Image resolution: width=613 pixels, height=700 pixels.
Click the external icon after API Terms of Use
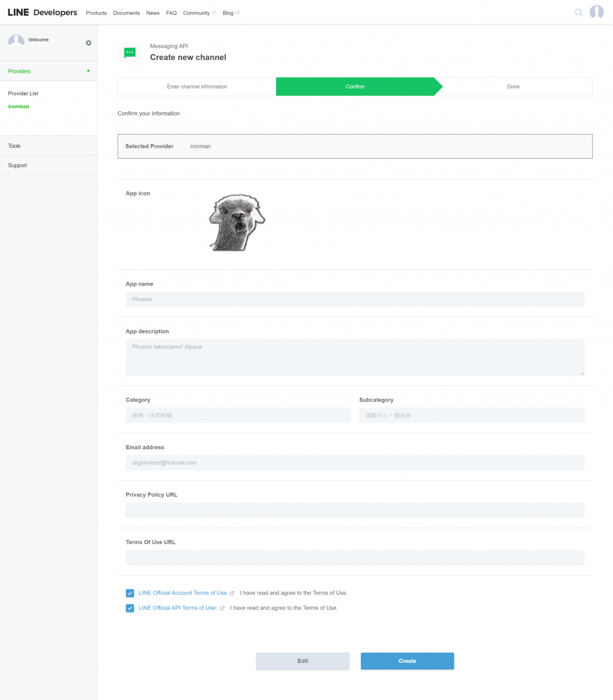[x=222, y=608]
